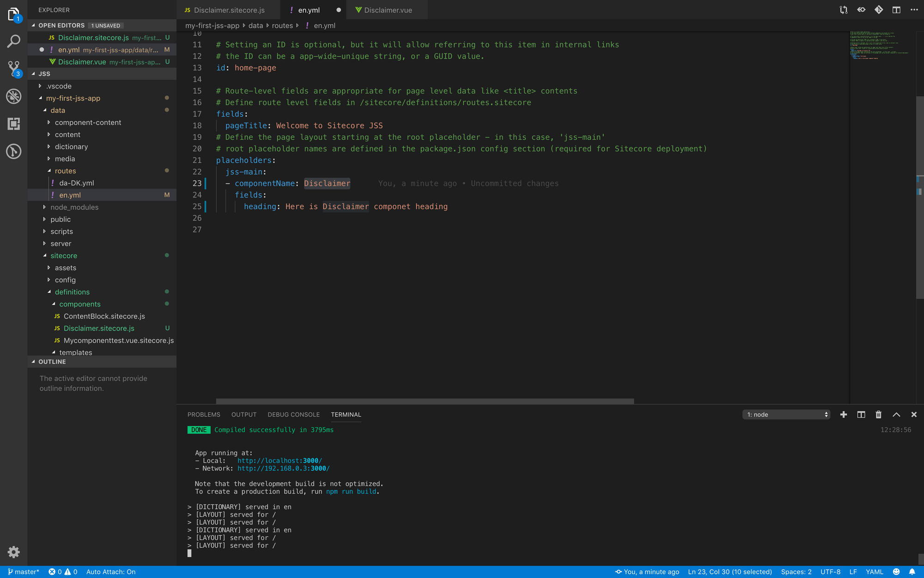This screenshot has height=578, width=924.
Task: Open the terminal selector dropdown '1: node'
Action: pos(786,414)
